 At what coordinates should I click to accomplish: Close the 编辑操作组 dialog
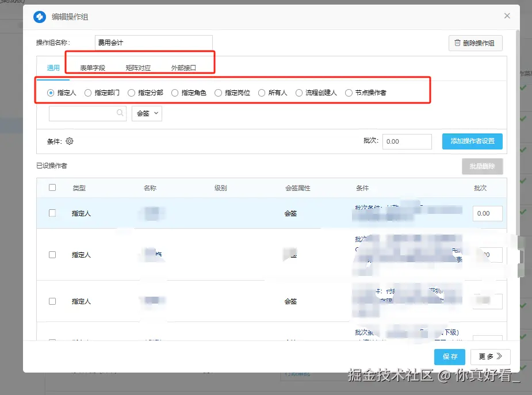pos(507,16)
